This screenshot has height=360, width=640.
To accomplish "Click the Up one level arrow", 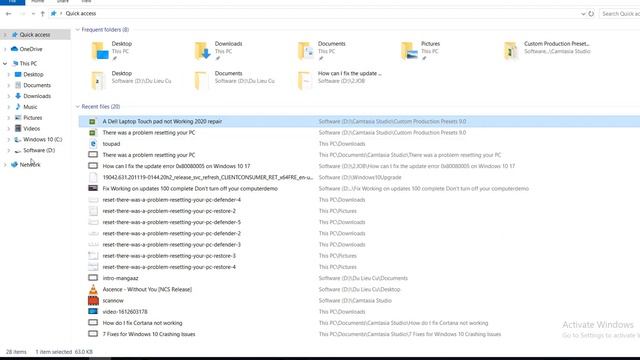I will (x=42, y=13).
